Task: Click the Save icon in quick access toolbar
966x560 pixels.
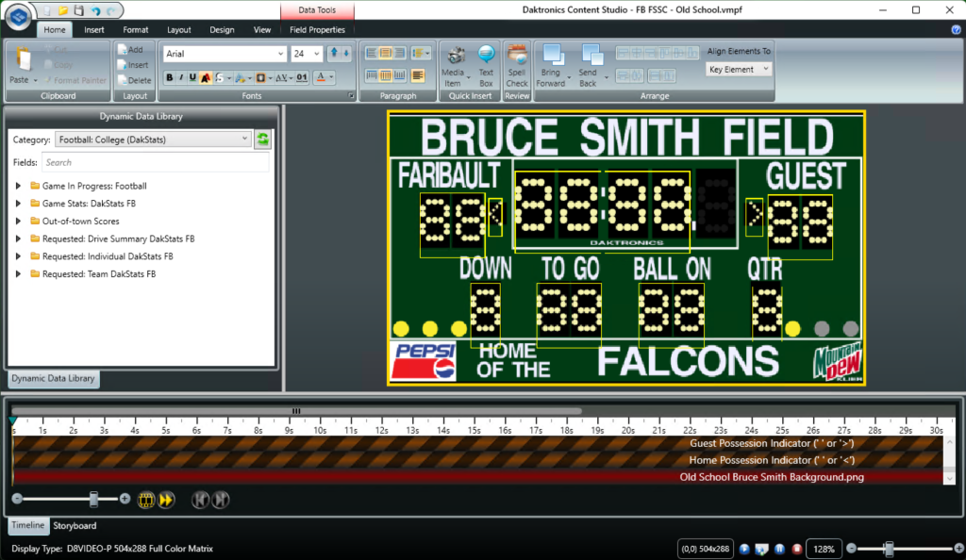Action: point(79,9)
